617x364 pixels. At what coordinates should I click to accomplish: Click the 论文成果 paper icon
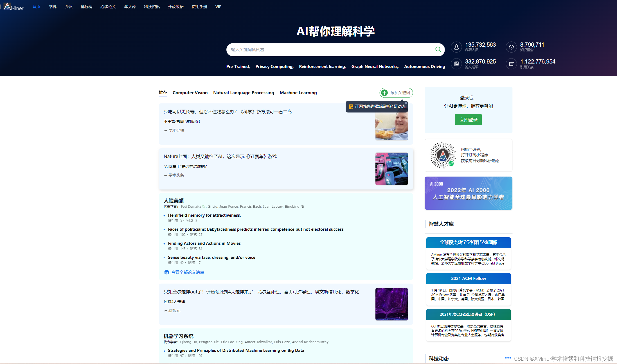[x=456, y=64]
